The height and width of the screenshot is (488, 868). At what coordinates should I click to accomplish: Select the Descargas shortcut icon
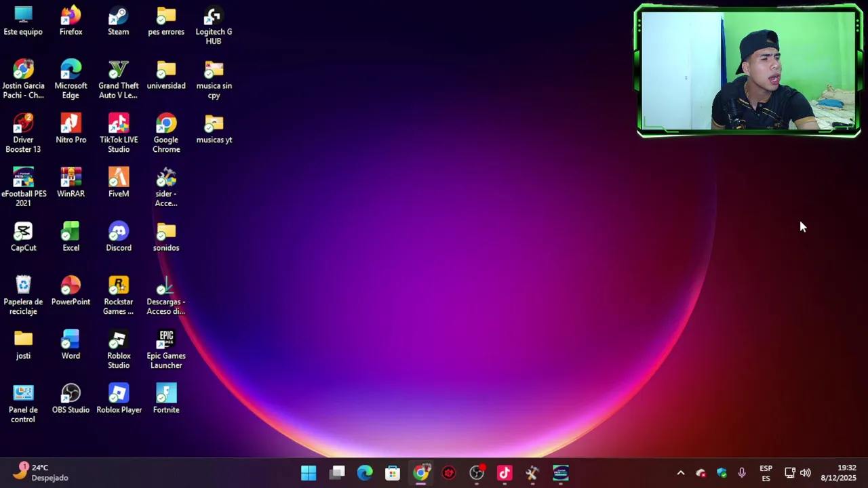tap(166, 296)
